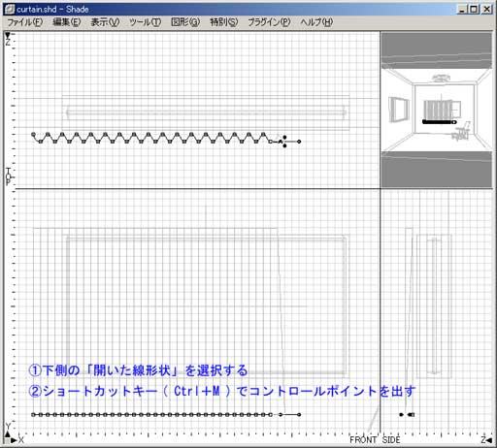
Task: Open the 編集(E) menu
Action: pyautogui.click(x=67, y=22)
